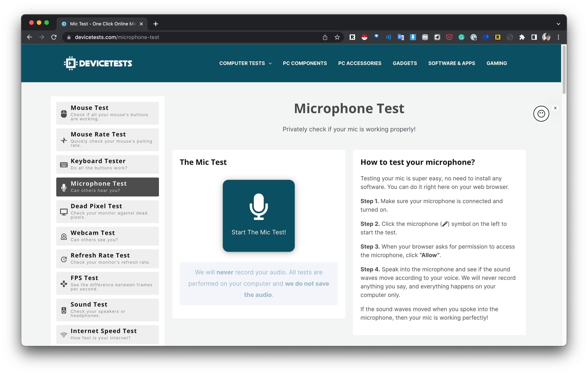Open the browser share icon in address bar

pyautogui.click(x=325, y=37)
